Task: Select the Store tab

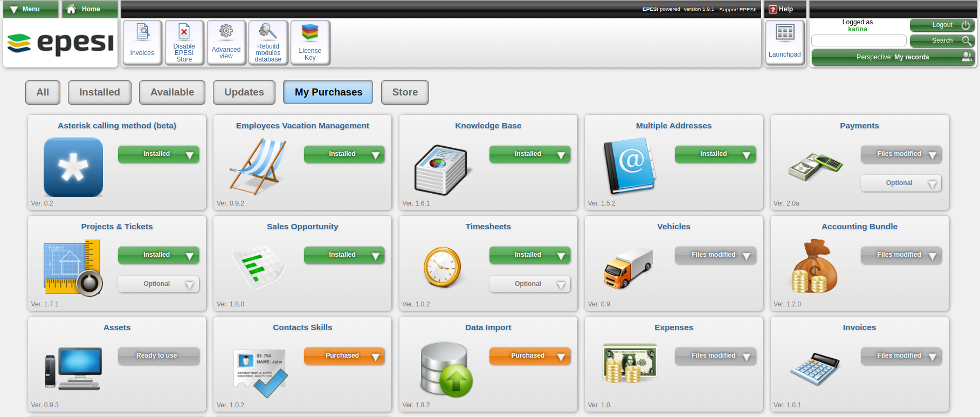Action: 405,92
